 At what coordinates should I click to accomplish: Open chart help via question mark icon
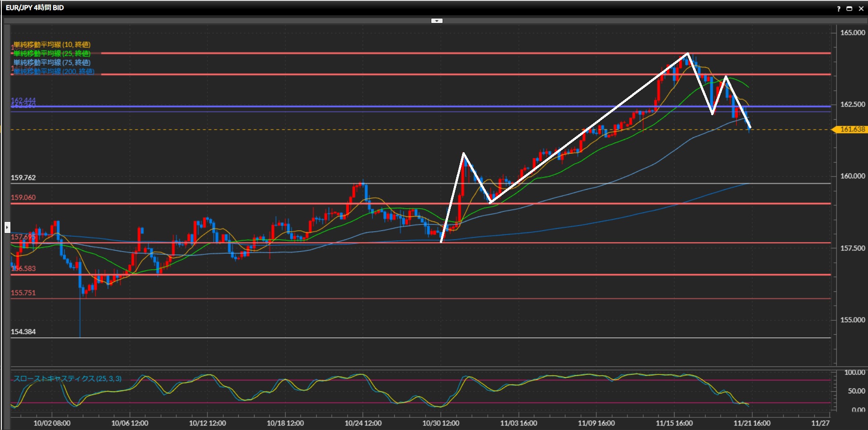click(839, 9)
